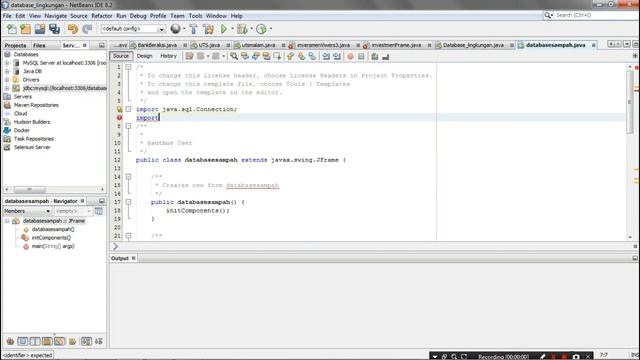Toggle Show Static Members filter in Navigator
The height and width of the screenshot is (360, 640).
tap(35, 341)
